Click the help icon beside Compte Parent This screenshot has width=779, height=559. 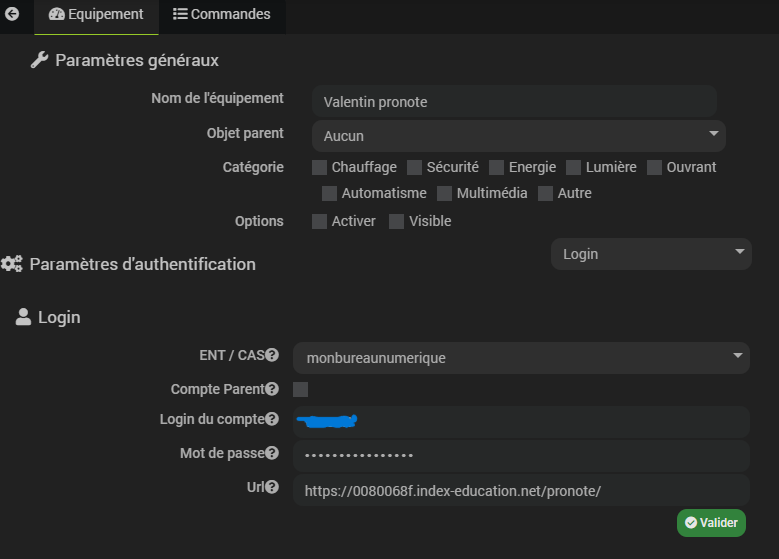[272, 389]
